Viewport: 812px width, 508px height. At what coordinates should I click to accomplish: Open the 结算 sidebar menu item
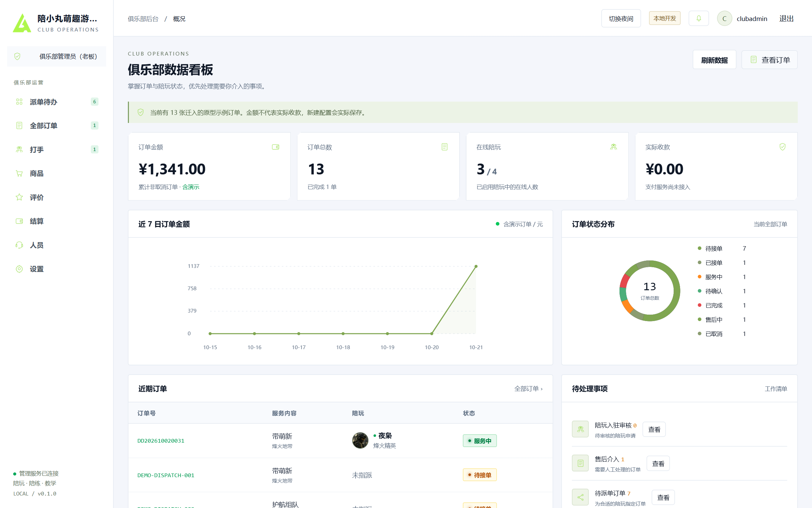click(x=57, y=221)
